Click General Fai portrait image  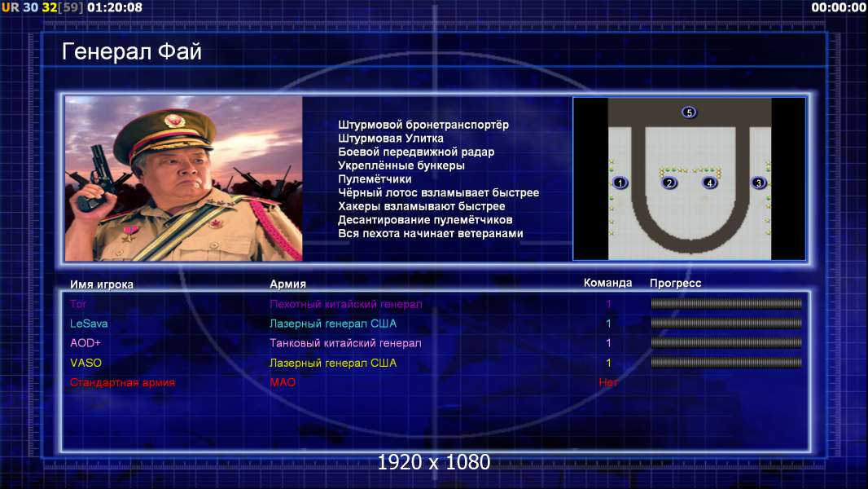pyautogui.click(x=184, y=178)
